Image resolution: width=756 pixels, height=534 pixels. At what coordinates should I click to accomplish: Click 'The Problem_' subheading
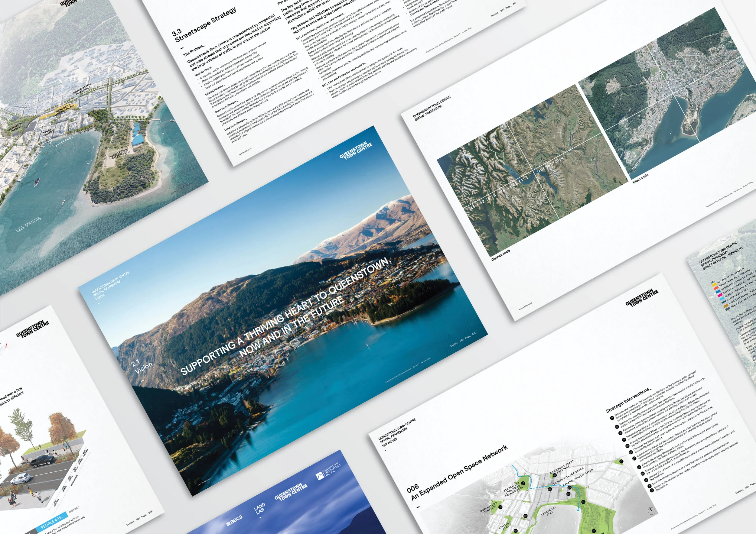point(194,50)
